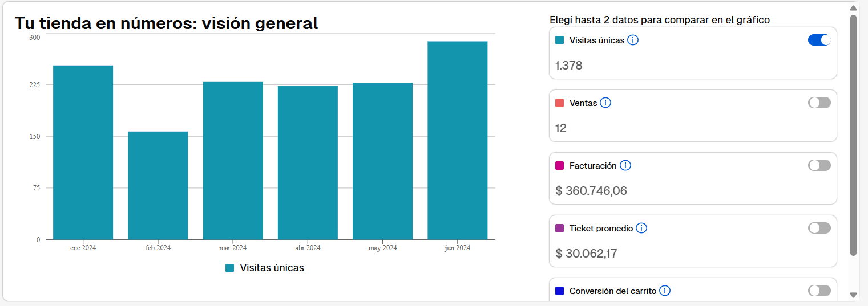Enable the Ventas toggle
Image resolution: width=868 pixels, height=306 pixels.
[x=819, y=103]
